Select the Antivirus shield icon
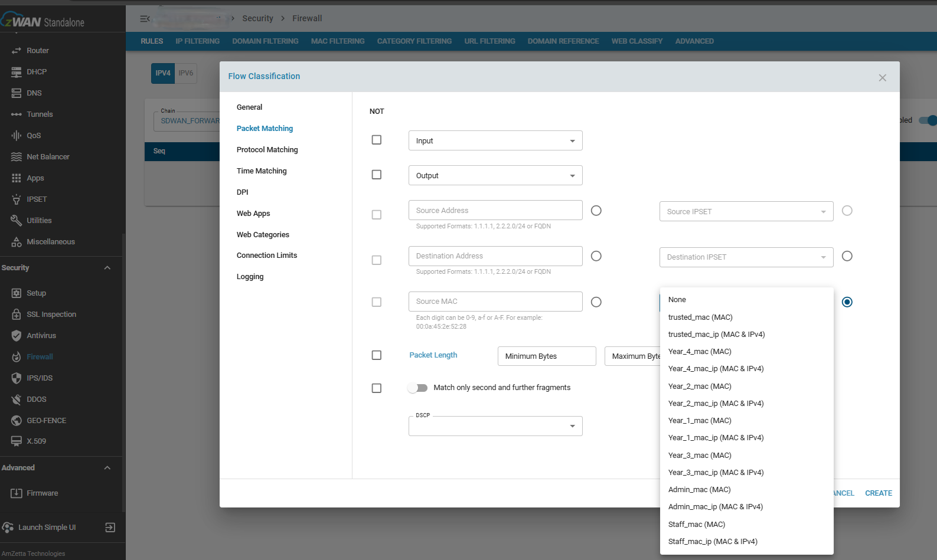Image resolution: width=937 pixels, height=560 pixels. click(x=16, y=335)
